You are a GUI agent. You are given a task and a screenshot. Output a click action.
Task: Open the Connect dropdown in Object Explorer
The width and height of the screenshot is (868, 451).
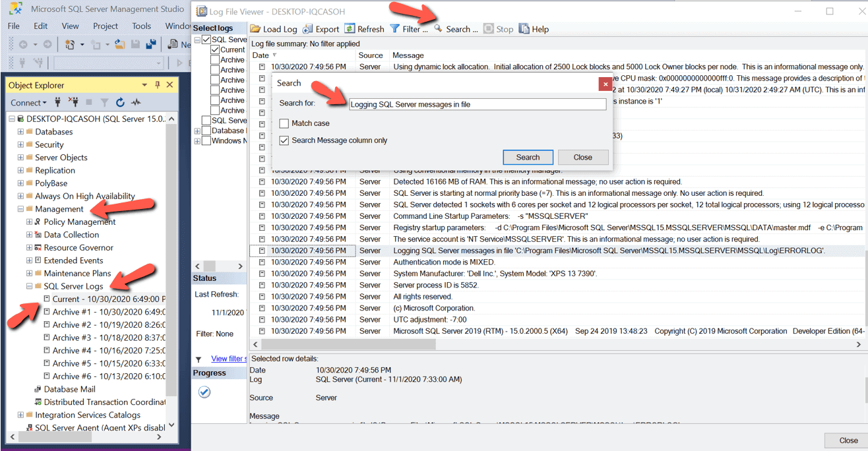28,102
